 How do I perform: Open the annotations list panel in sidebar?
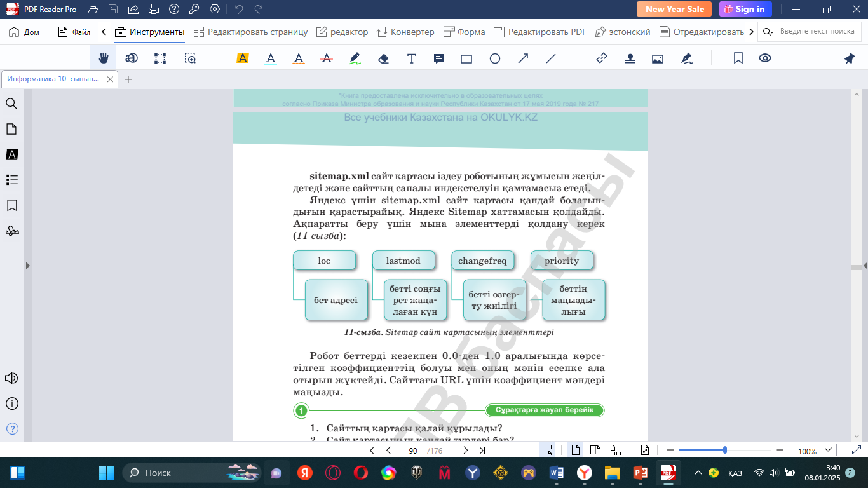point(11,154)
